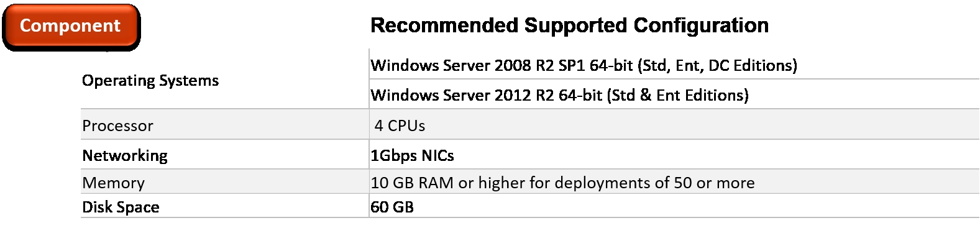This screenshot has width=980, height=228.
Task: Select the 4 CPUs cell
Action: pyautogui.click(x=400, y=125)
